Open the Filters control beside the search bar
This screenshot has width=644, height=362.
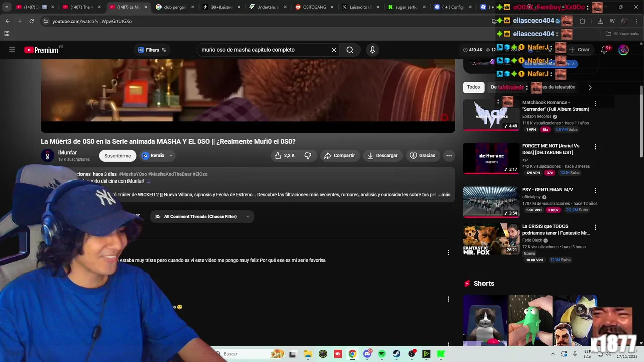click(152, 50)
